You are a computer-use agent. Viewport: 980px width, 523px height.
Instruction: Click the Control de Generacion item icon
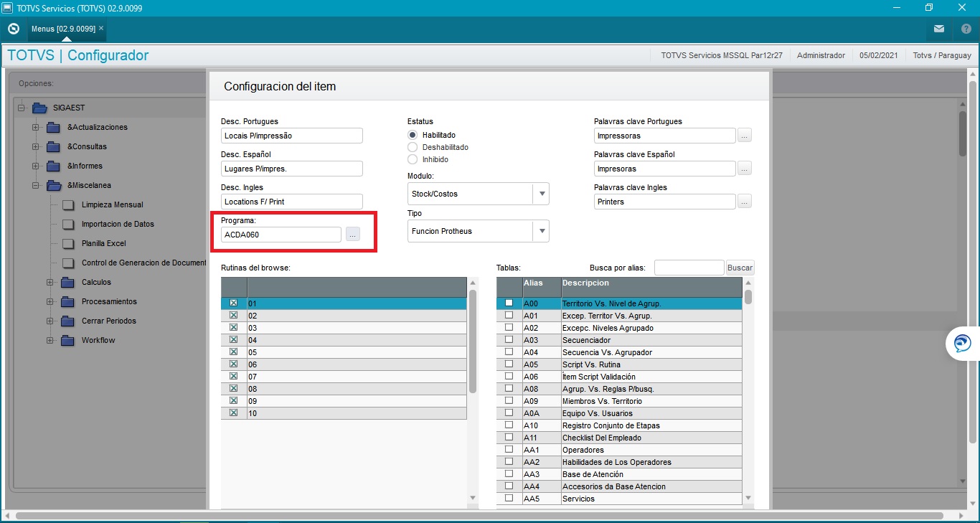(68, 263)
